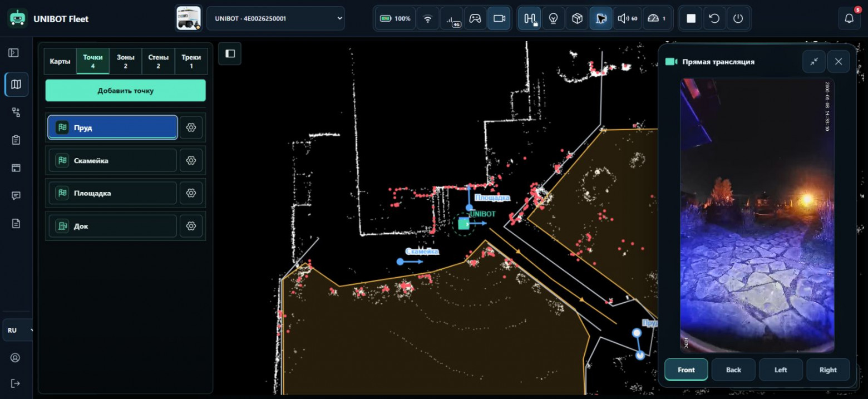Open settings gear for Пруд
The width and height of the screenshot is (868, 399).
pyautogui.click(x=191, y=127)
